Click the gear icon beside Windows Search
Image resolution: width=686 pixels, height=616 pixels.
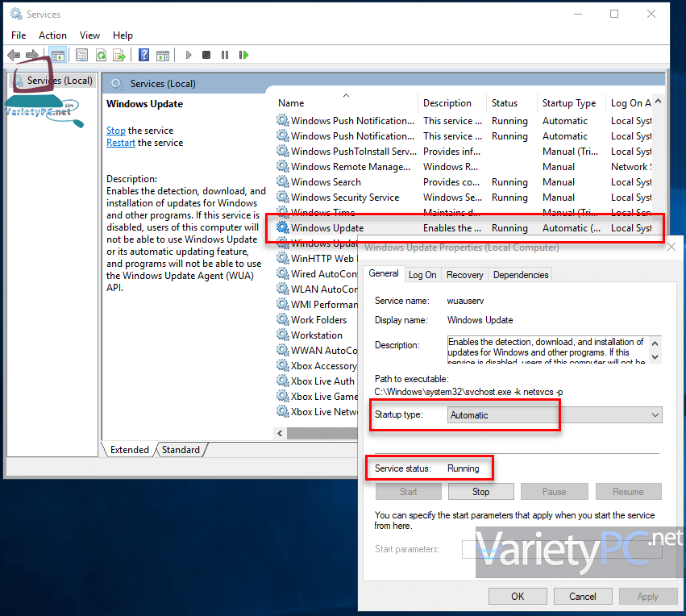point(283,181)
